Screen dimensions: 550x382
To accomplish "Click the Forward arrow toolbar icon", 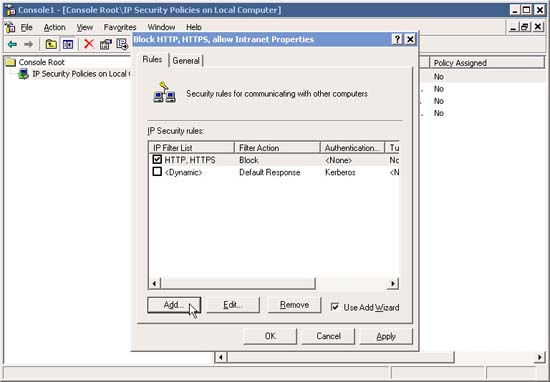I will pos(29,44).
